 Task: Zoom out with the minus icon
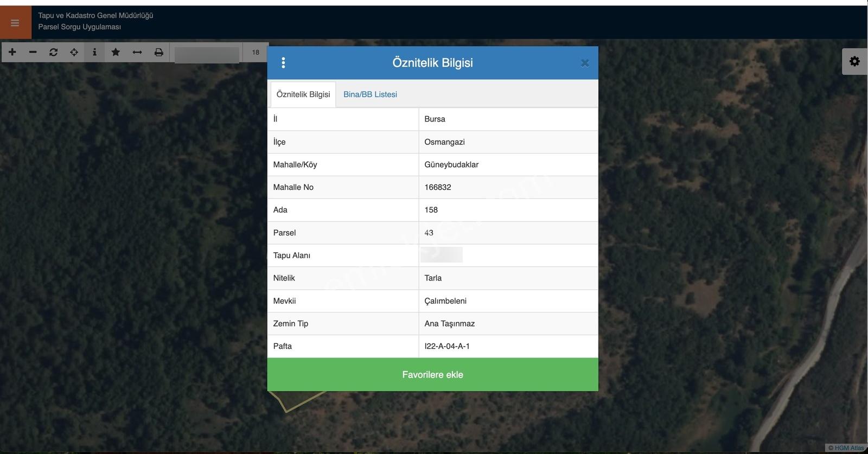[33, 52]
